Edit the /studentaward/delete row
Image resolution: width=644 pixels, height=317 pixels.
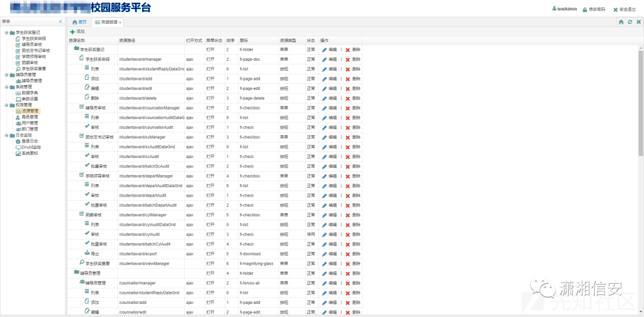coord(329,98)
